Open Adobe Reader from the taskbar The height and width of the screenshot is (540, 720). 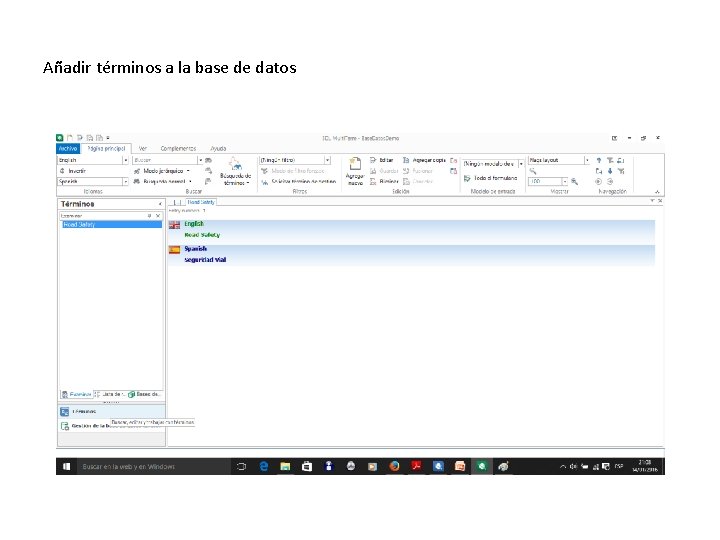click(416, 466)
